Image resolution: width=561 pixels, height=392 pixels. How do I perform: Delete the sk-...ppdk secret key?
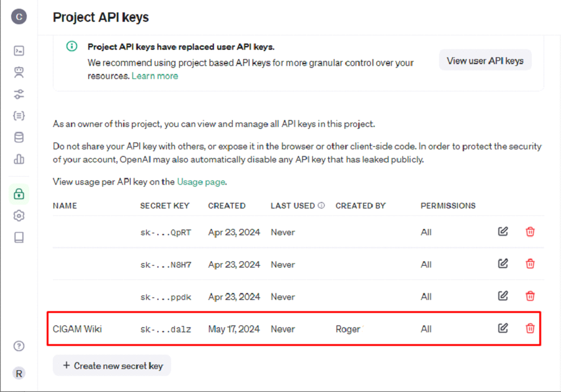[530, 296]
